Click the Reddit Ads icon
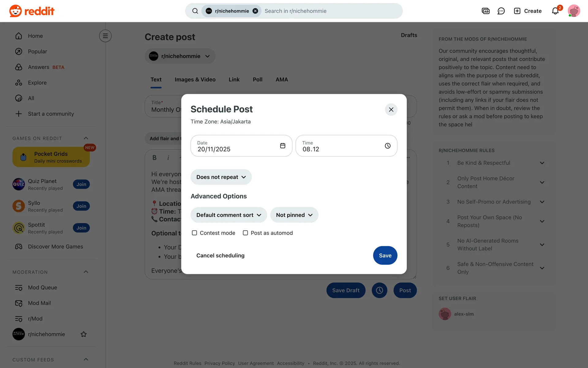588x368 pixels. point(485,11)
